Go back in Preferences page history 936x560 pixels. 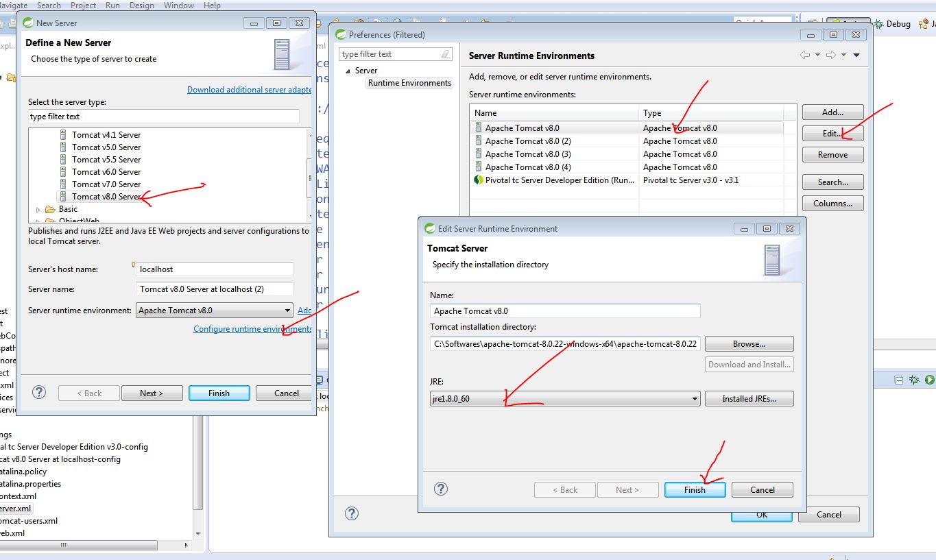pos(805,56)
